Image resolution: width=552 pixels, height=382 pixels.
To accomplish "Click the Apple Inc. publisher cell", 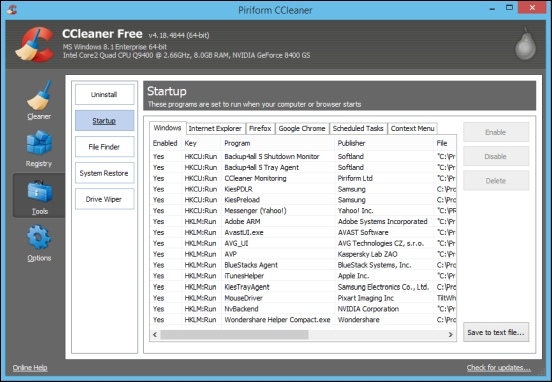I will [353, 276].
